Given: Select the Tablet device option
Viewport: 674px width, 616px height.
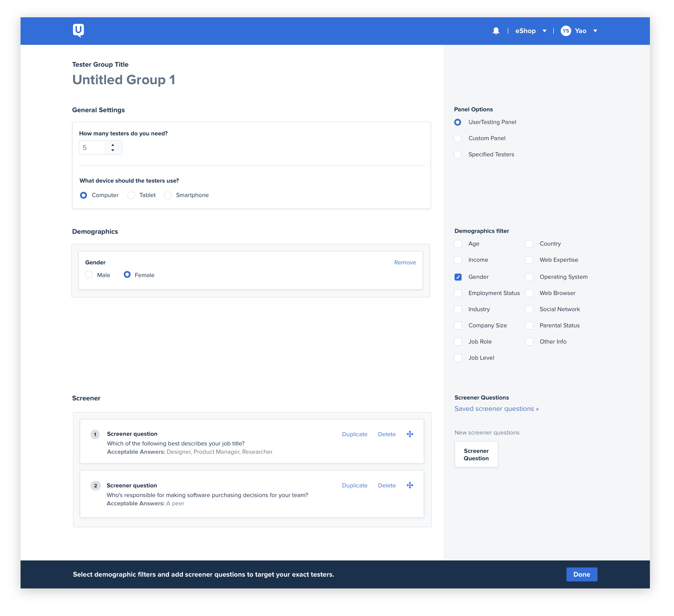Looking at the screenshot, I should [x=131, y=195].
